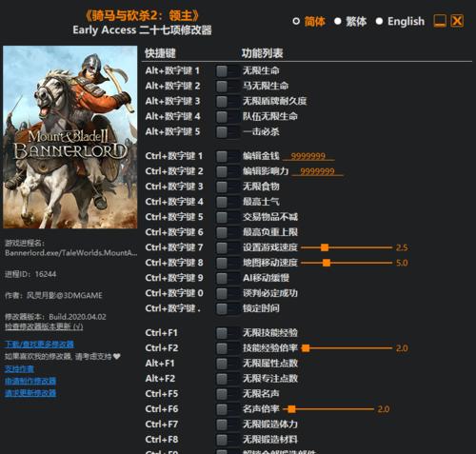Toggle the 编辑影响力 switch
Screen dimensions: 476x454
tap(228, 171)
